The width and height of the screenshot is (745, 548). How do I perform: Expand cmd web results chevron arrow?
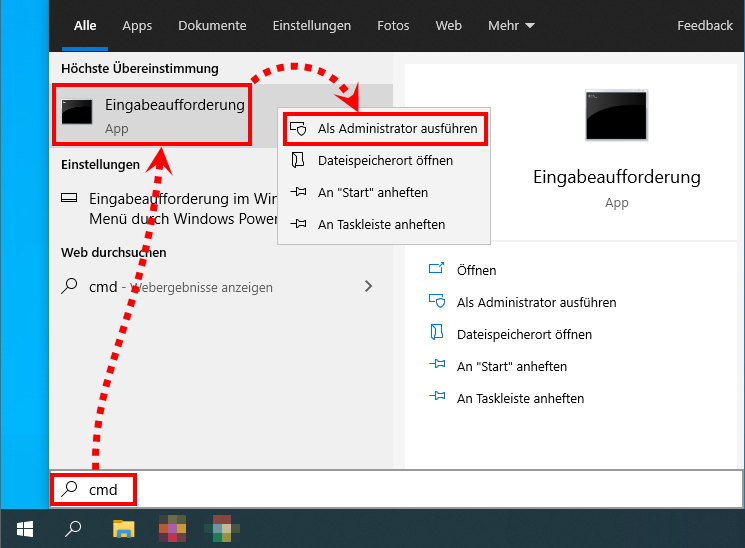click(x=368, y=286)
